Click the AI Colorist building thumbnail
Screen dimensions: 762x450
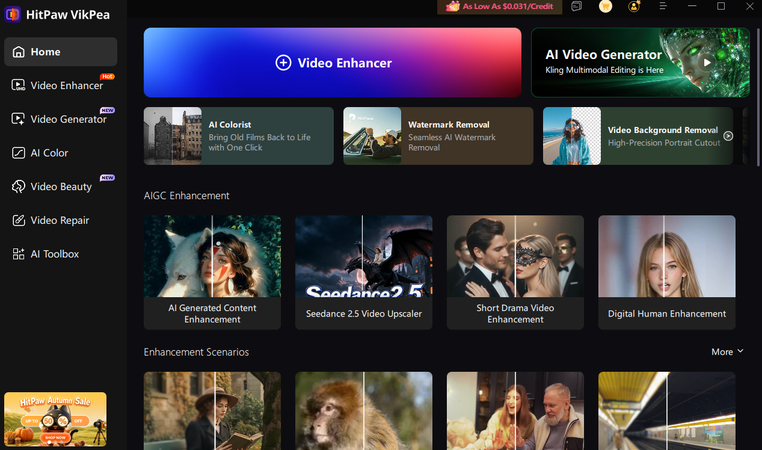[173, 136]
